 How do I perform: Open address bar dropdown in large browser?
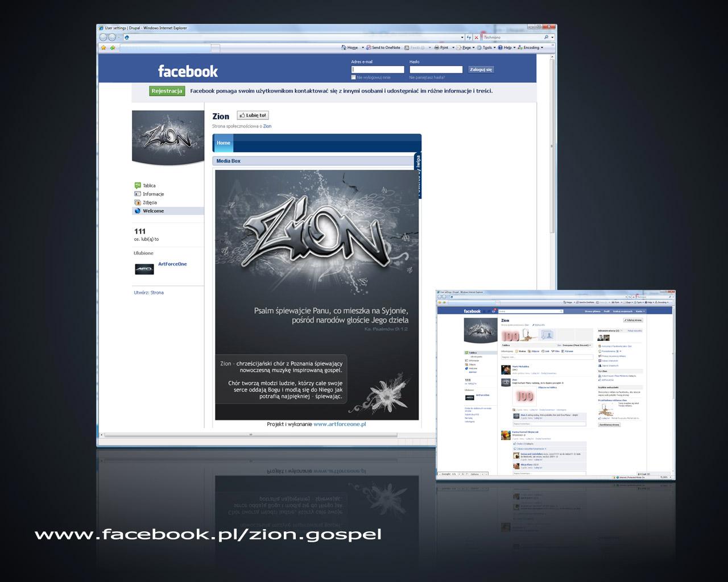point(462,37)
